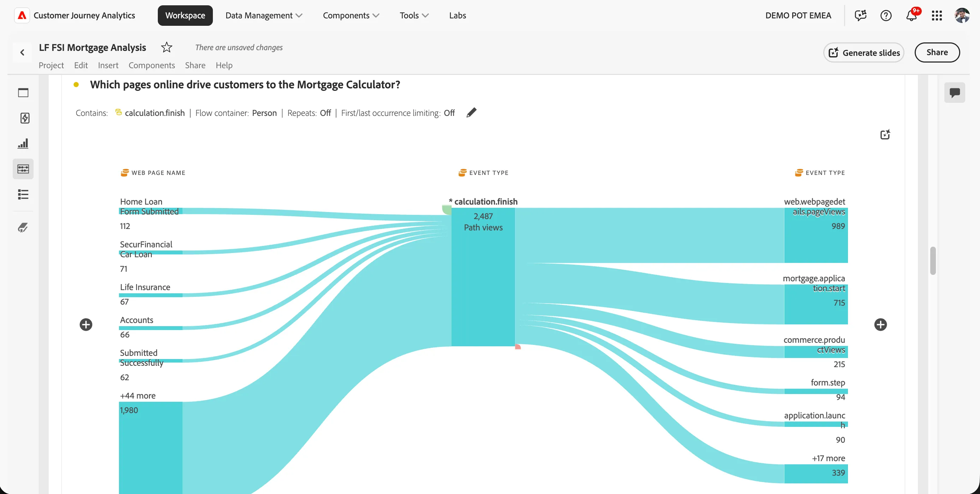This screenshot has height=494, width=980.
Task: Open the apps grid switcher
Action: (937, 15)
